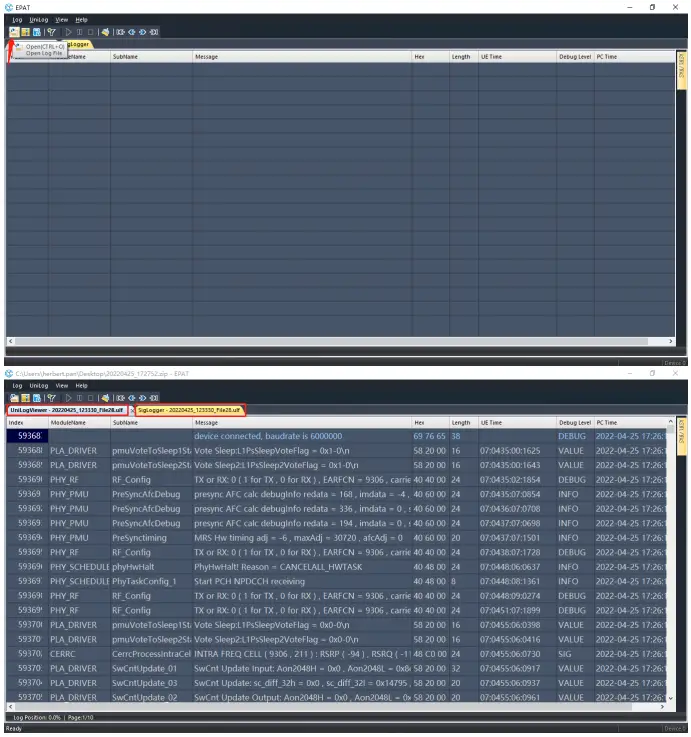Click the blue save icon in top window toolbar

coord(37,32)
